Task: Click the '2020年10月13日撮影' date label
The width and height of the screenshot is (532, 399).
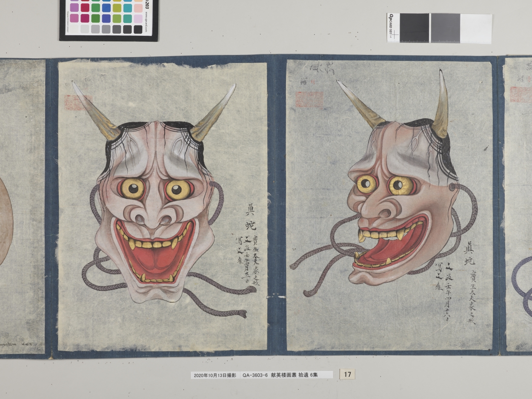Action: click(215, 375)
